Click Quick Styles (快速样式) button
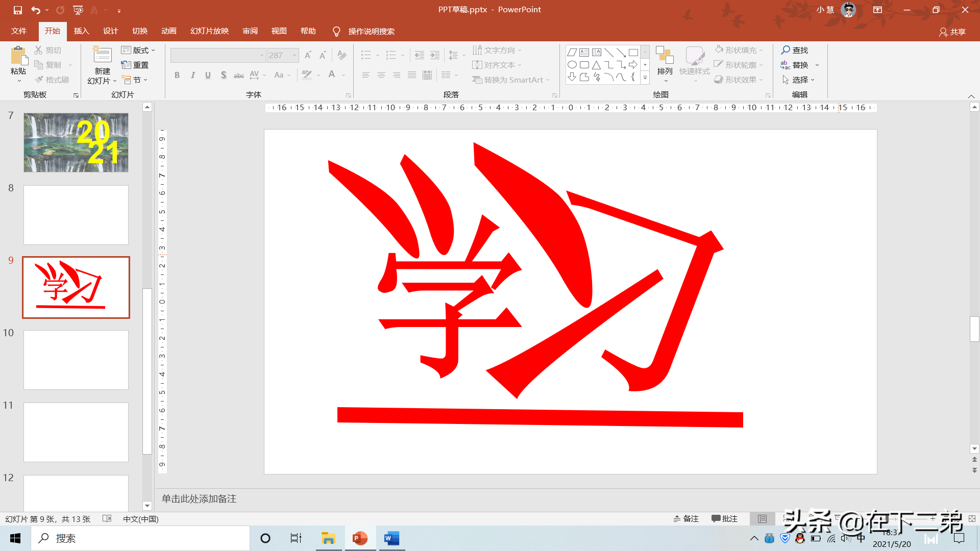Image resolution: width=980 pixels, height=551 pixels. coord(695,64)
